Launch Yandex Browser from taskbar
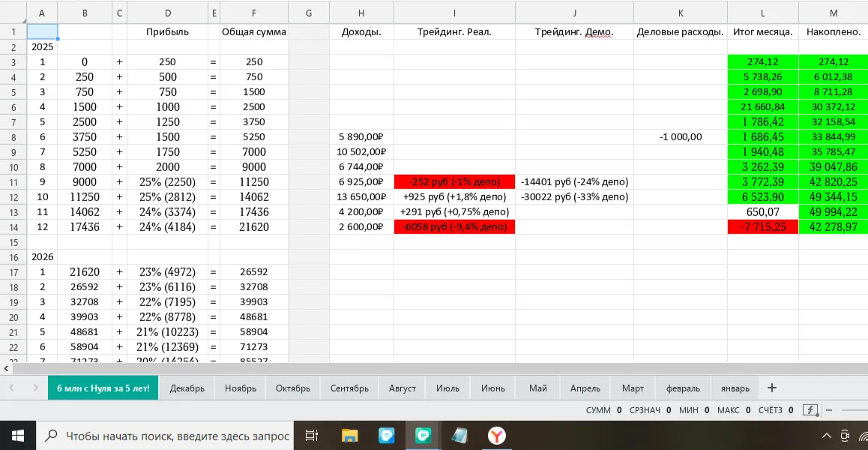 click(x=496, y=436)
